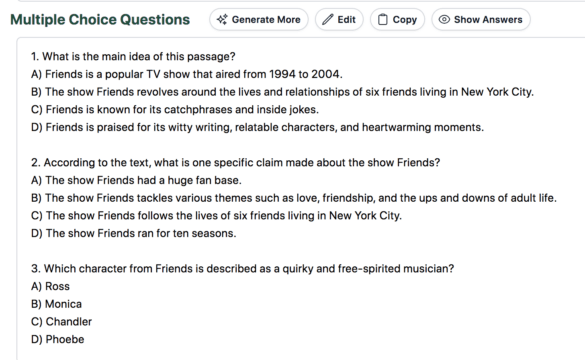Viewport: 585px width, 360px height.
Task: Pick Ross as the answer
Action: (x=50, y=286)
